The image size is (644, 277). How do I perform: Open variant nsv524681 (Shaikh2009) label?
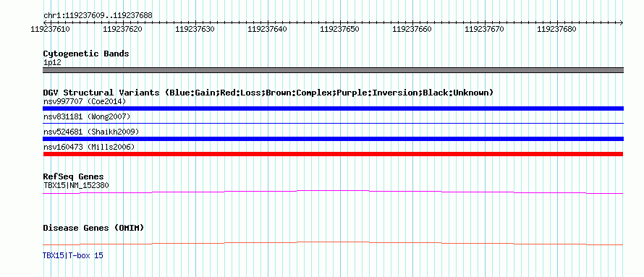click(91, 132)
